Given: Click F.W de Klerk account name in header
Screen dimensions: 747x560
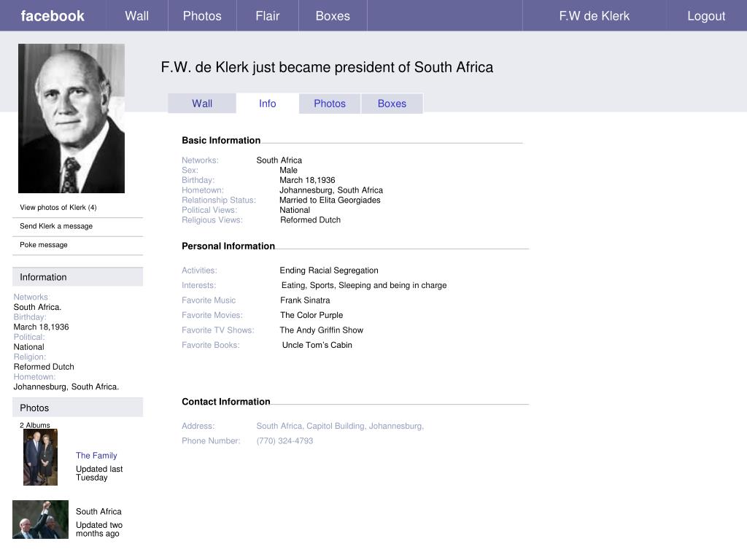Looking at the screenshot, I should [594, 16].
